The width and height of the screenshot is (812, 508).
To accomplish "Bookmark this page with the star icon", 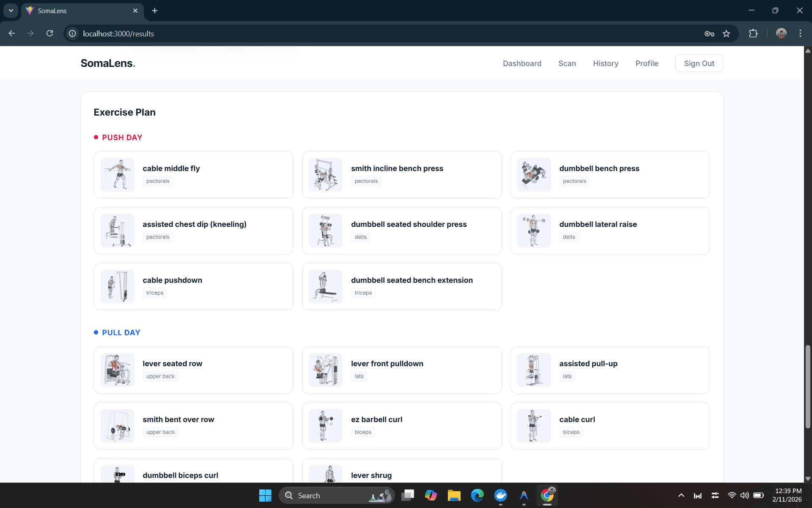I will point(726,33).
